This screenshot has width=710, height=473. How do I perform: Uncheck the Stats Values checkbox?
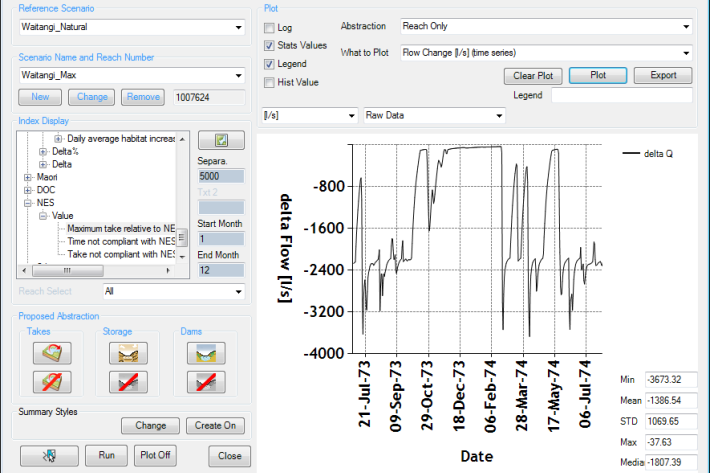point(269,46)
